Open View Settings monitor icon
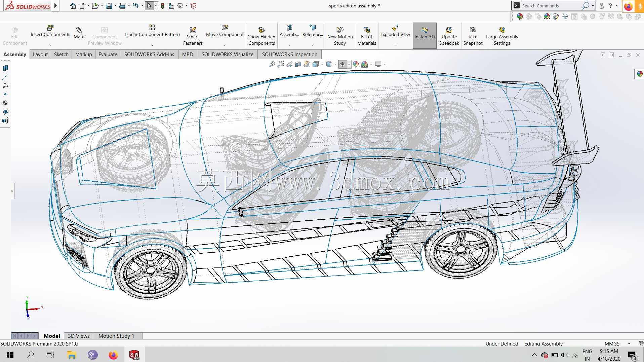 (x=378, y=64)
